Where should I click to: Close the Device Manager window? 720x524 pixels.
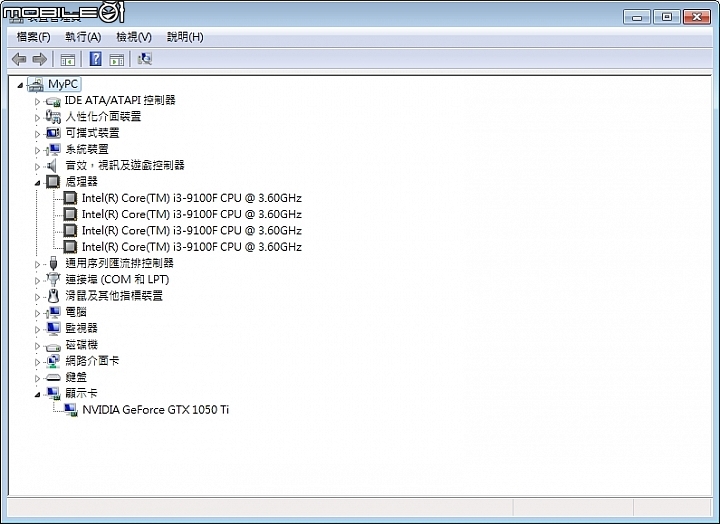(697, 17)
